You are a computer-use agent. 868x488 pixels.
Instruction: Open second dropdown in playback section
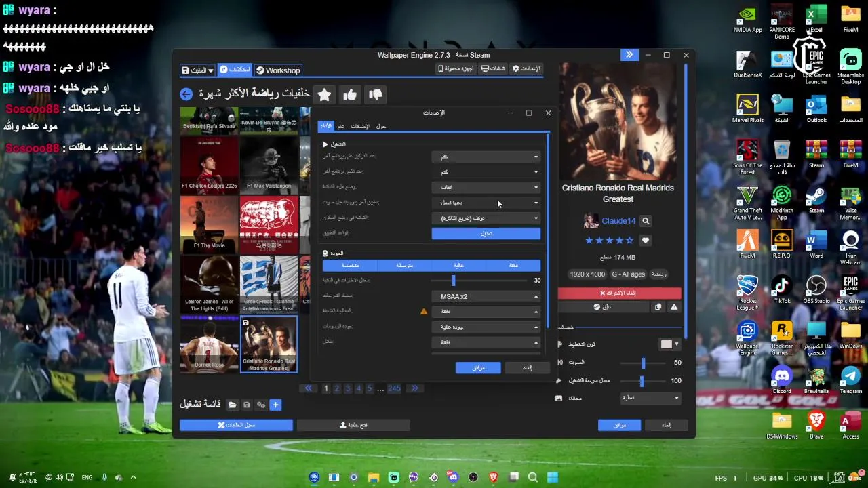coord(486,172)
